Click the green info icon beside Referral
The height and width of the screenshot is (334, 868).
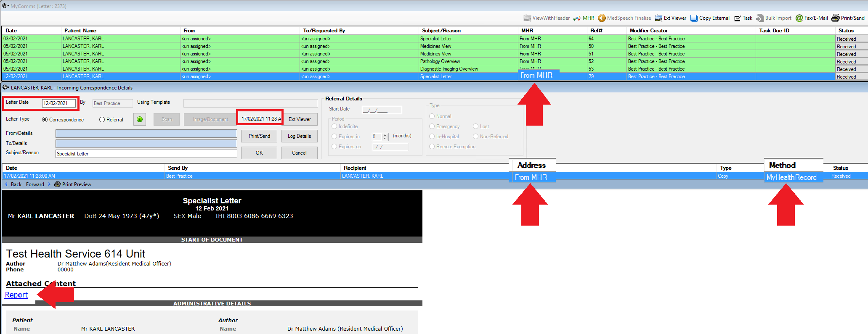tap(140, 119)
